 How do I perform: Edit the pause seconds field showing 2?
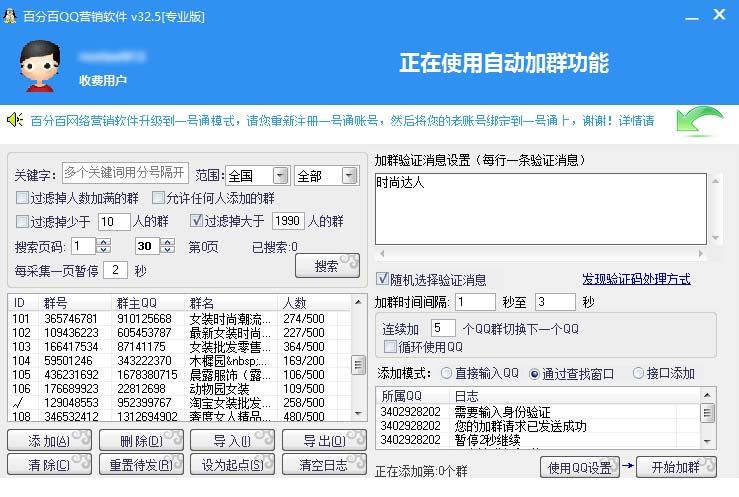[x=115, y=270]
